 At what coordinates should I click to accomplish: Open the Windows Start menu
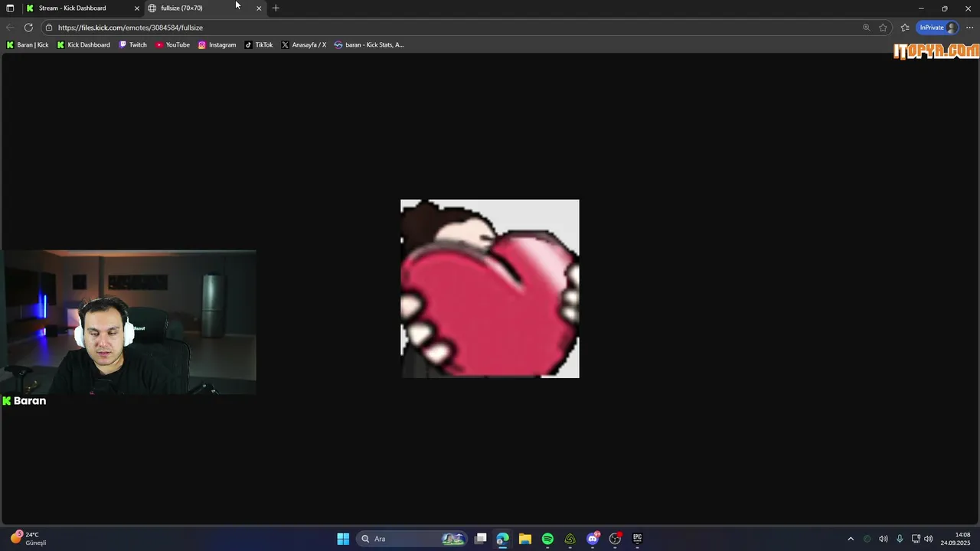point(343,539)
